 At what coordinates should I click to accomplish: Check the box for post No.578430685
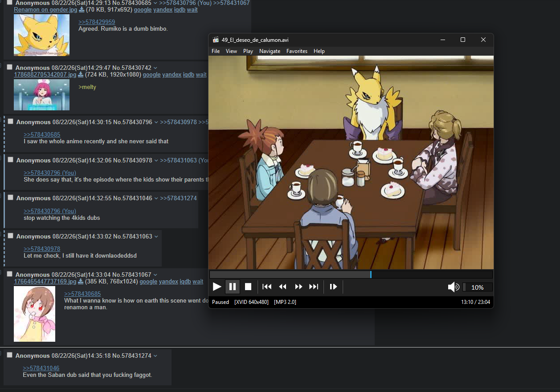[x=10, y=2]
